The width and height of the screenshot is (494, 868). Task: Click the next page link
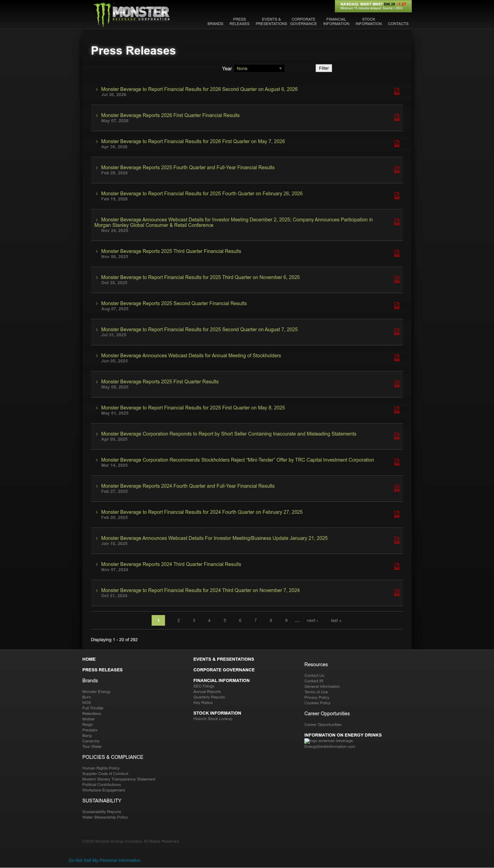312,620
